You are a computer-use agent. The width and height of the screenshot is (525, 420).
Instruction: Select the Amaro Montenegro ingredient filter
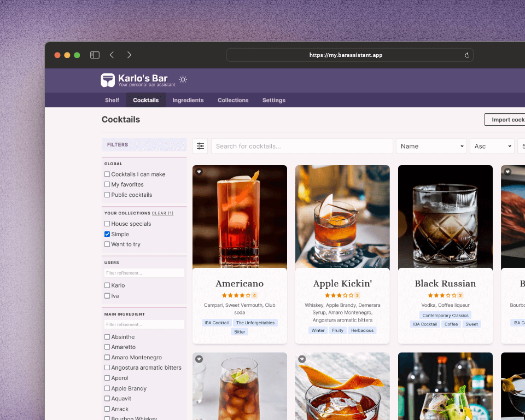(x=107, y=357)
